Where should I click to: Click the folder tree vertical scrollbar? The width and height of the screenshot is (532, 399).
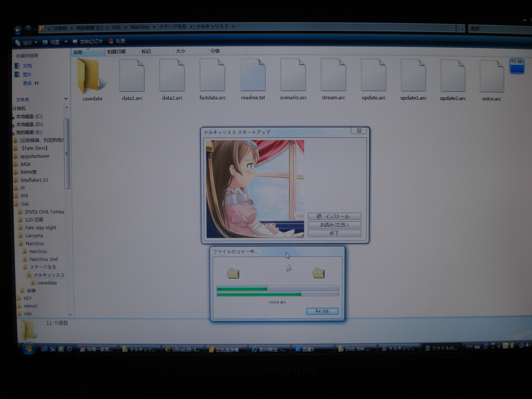pos(67,154)
